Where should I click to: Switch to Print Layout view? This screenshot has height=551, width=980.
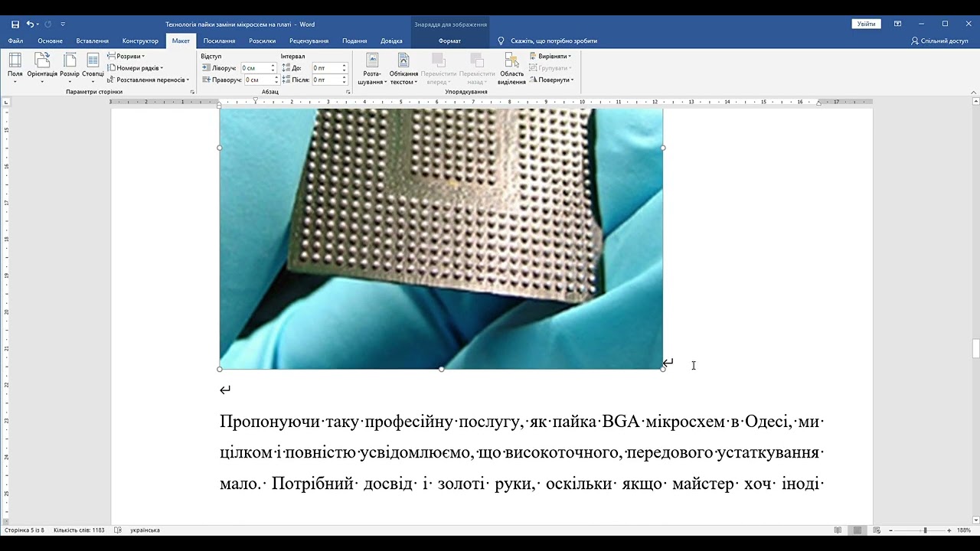[857, 530]
